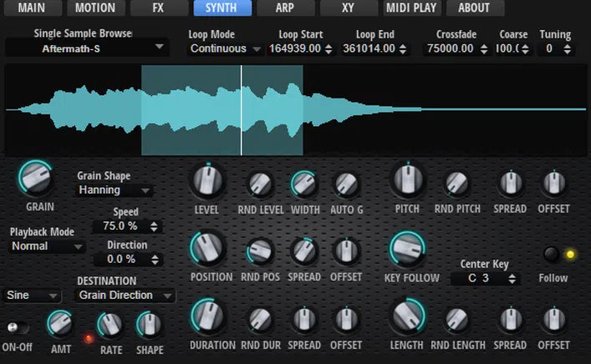Screen dimensions: 591x364
Task: Click the LENGTH knob
Action: (x=407, y=318)
